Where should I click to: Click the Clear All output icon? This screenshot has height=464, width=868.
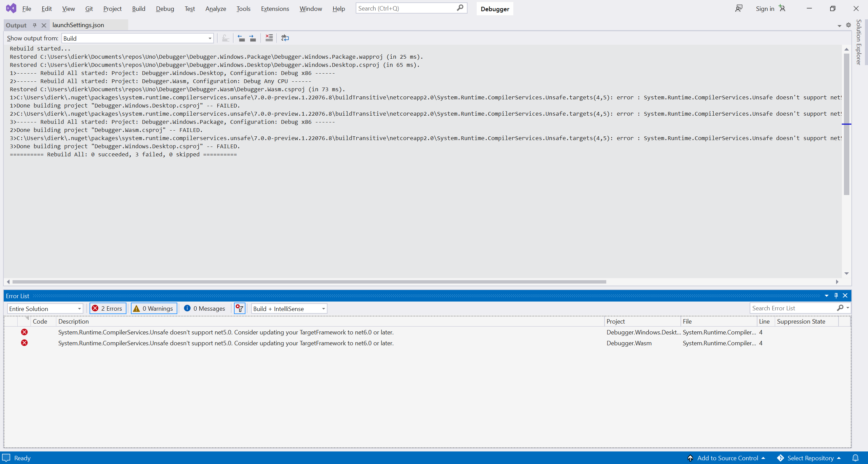point(269,38)
